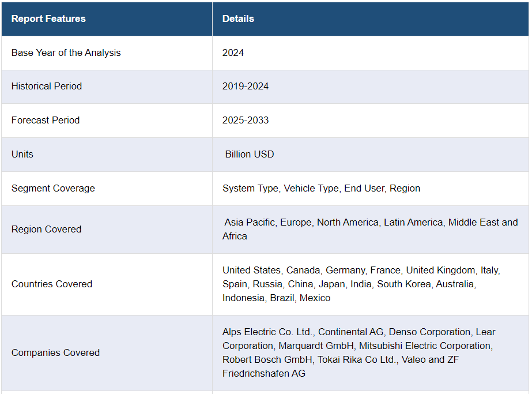Select the Companies Covered row label
532x394 pixels.
click(55, 352)
